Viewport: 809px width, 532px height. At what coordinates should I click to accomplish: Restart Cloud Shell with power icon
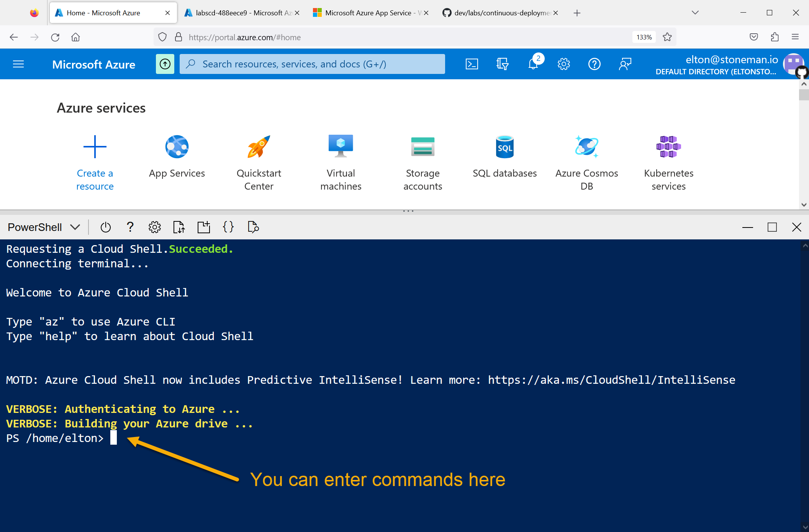[106, 227]
